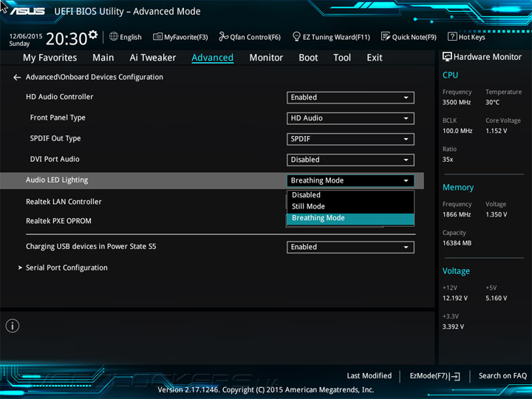Click Memory capacity value 16384 MB
532x399 pixels.
coord(457,243)
